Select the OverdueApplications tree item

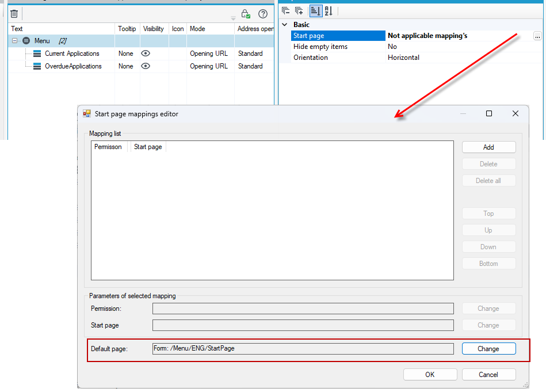(x=73, y=66)
